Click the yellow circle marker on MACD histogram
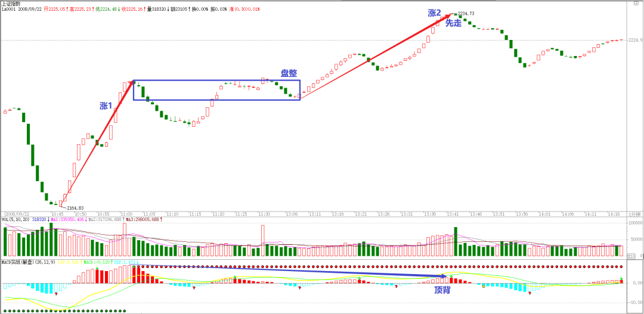Image resolution: width=644 pixels, height=314 pixels. click(x=483, y=287)
